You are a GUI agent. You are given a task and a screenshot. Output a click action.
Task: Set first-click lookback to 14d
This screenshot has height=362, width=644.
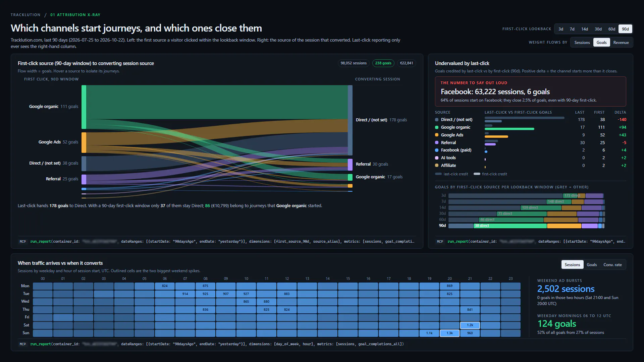pos(585,29)
